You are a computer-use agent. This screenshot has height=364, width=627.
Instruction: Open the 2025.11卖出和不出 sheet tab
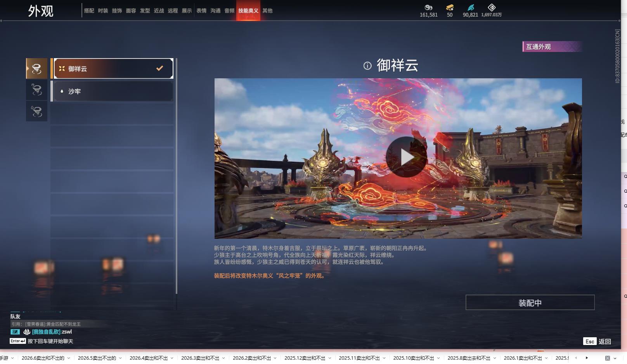pyautogui.click(x=359, y=358)
